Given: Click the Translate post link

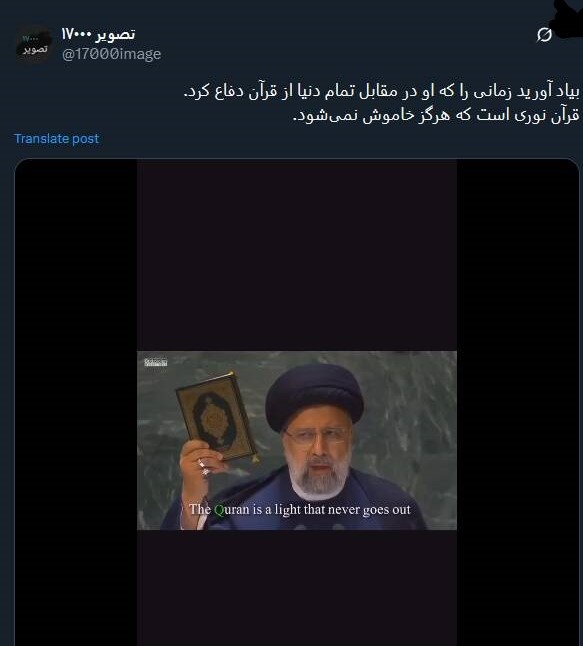Looking at the screenshot, I should [56, 139].
